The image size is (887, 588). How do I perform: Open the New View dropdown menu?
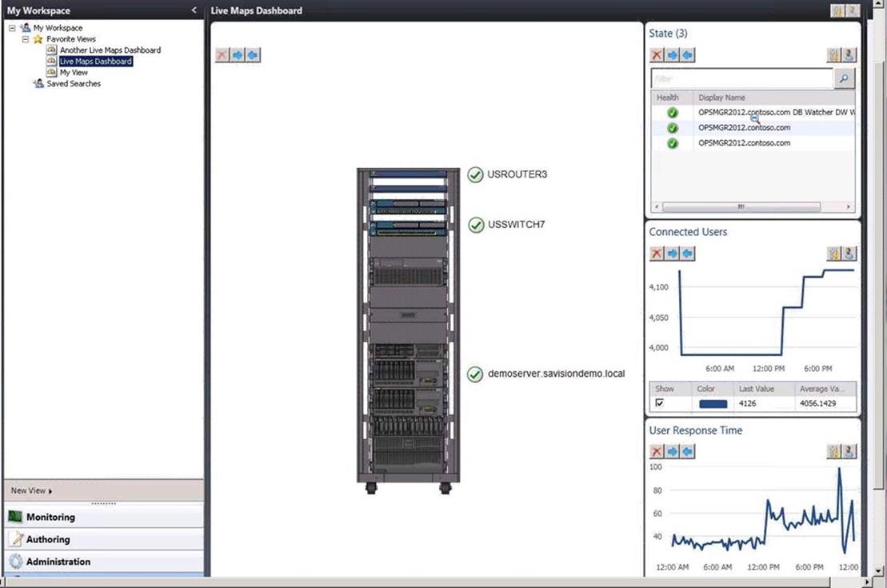tap(31, 490)
